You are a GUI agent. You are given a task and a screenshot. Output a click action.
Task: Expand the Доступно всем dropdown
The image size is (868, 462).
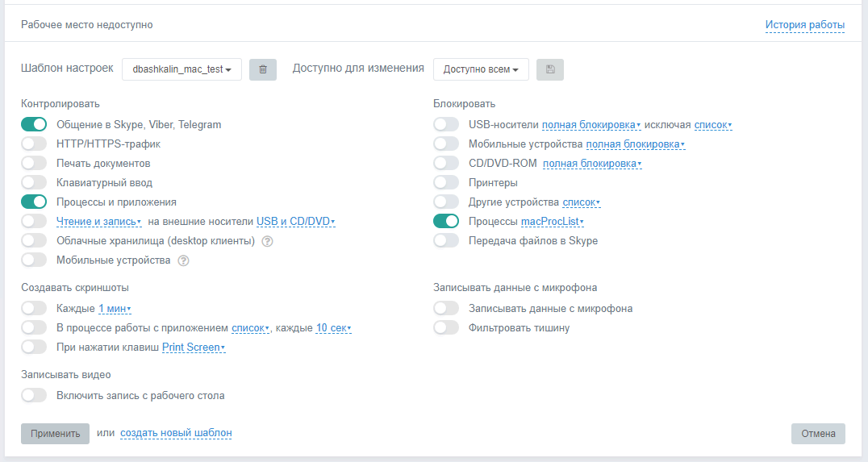[481, 69]
